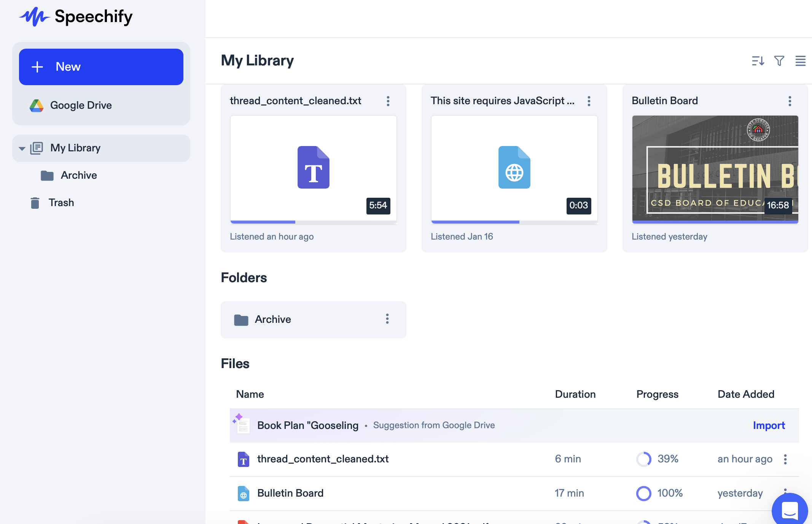The height and width of the screenshot is (524, 812).
Task: Click three-dot menu on JavaScript site card
Action: 590,100
